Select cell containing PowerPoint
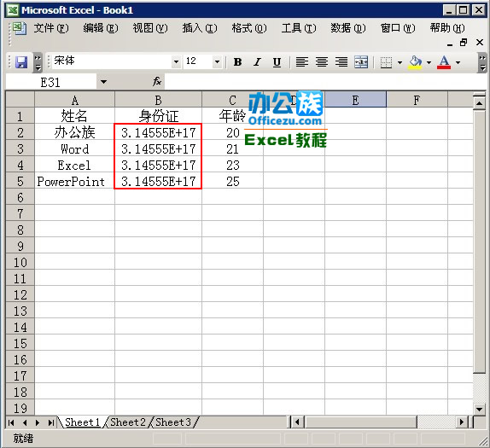The width and height of the screenshot is (490, 448). [74, 181]
